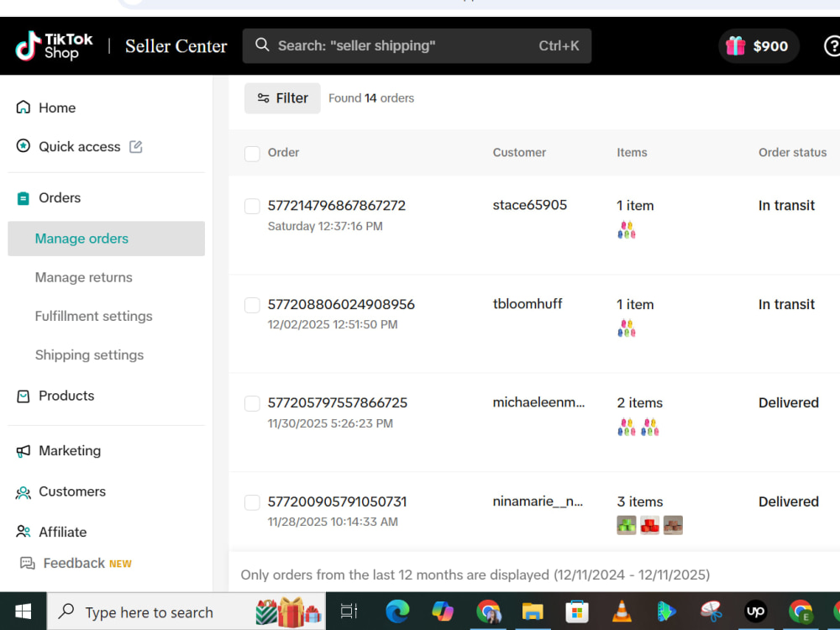This screenshot has width=840, height=630.
Task: Click customer name stace65905
Action: 530,205
